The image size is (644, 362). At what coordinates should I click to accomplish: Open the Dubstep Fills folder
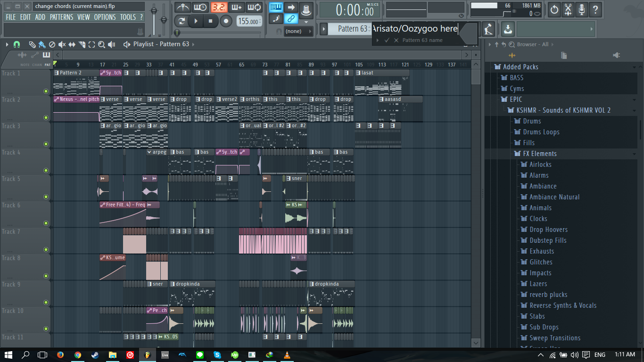pyautogui.click(x=548, y=240)
